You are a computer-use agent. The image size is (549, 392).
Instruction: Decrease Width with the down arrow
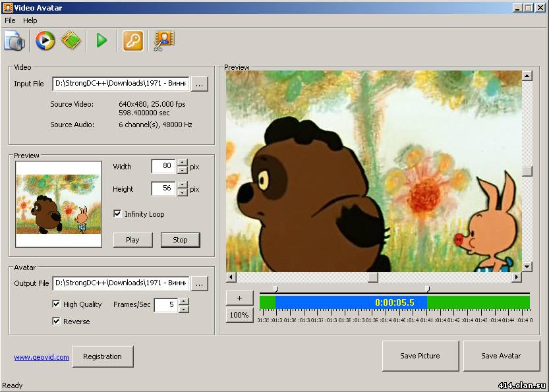(183, 170)
